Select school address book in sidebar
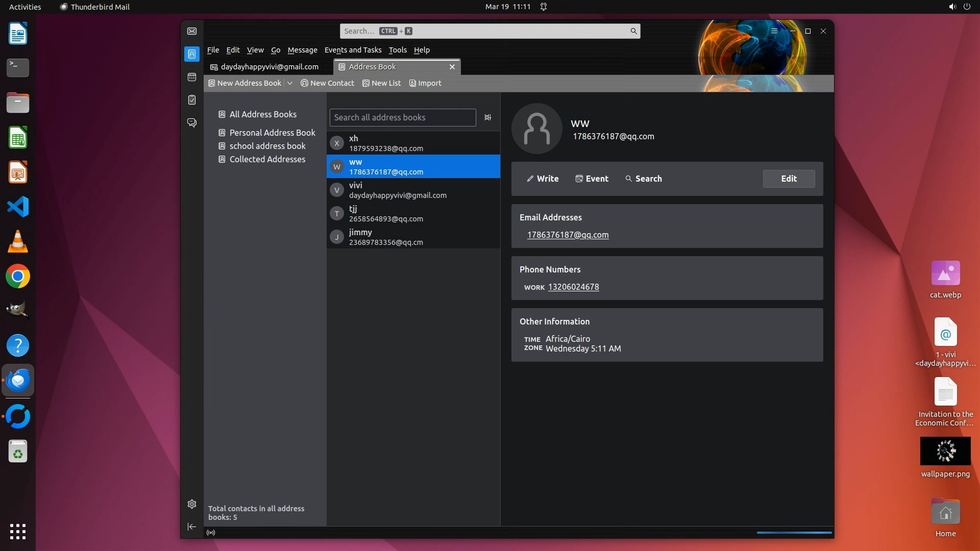Image resolution: width=980 pixels, height=551 pixels. click(267, 146)
